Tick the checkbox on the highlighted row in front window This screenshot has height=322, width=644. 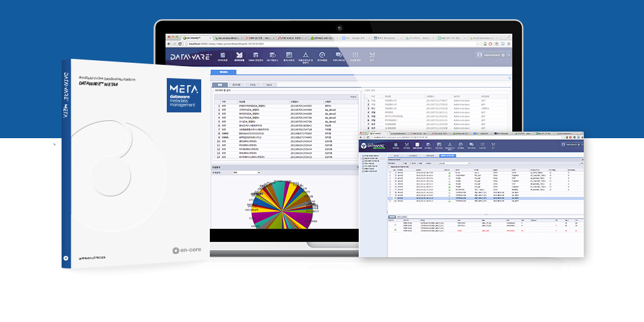coord(391,198)
